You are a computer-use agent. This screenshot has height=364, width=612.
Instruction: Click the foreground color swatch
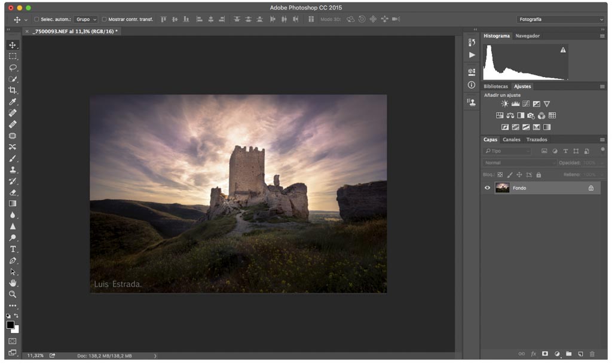[x=10, y=325]
